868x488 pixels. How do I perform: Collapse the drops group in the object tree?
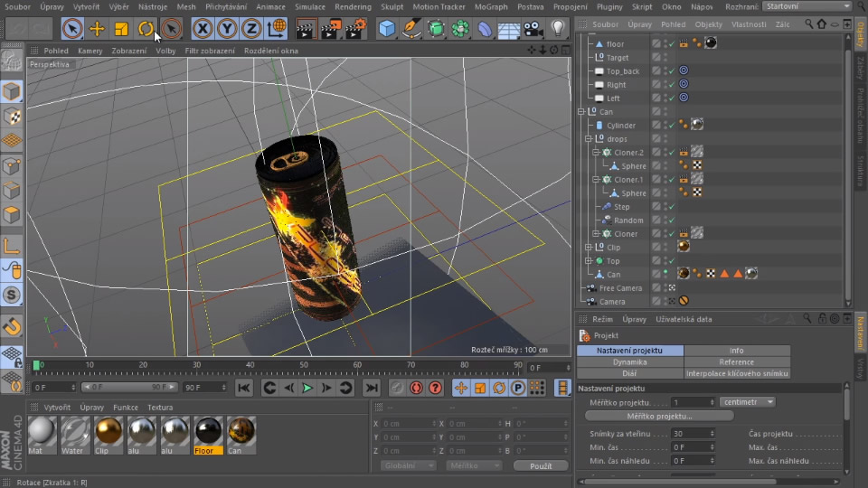pyautogui.click(x=588, y=139)
